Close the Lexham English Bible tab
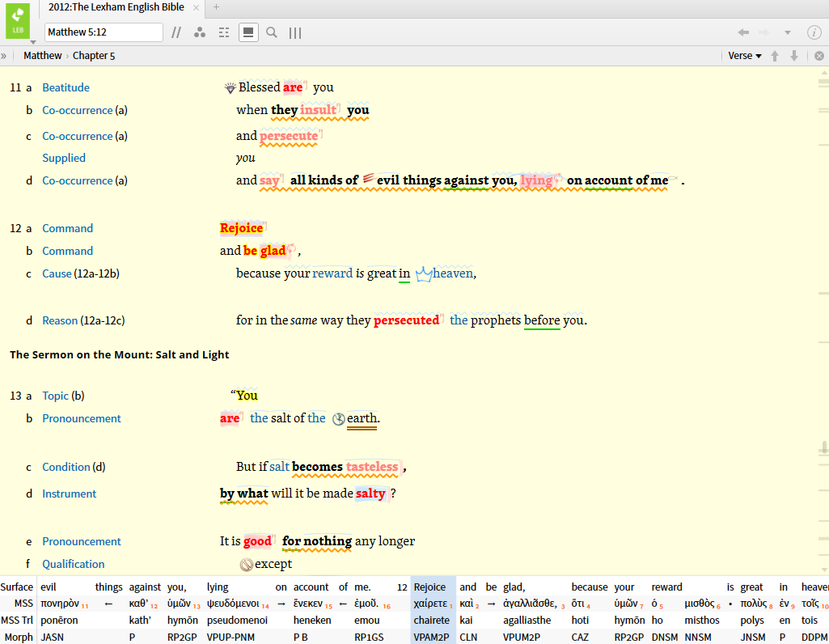Image resolution: width=829 pixels, height=644 pixels. coord(197,7)
